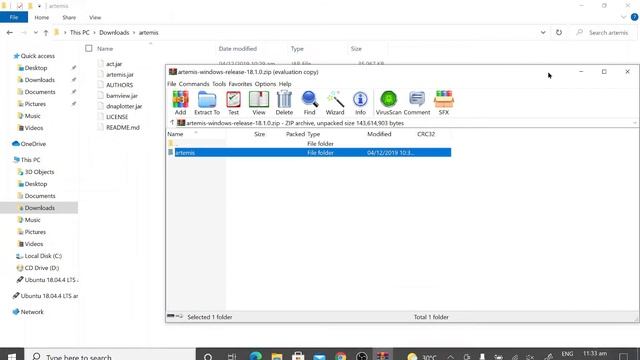Click Downloads in the breadcrumb path

coord(114,33)
